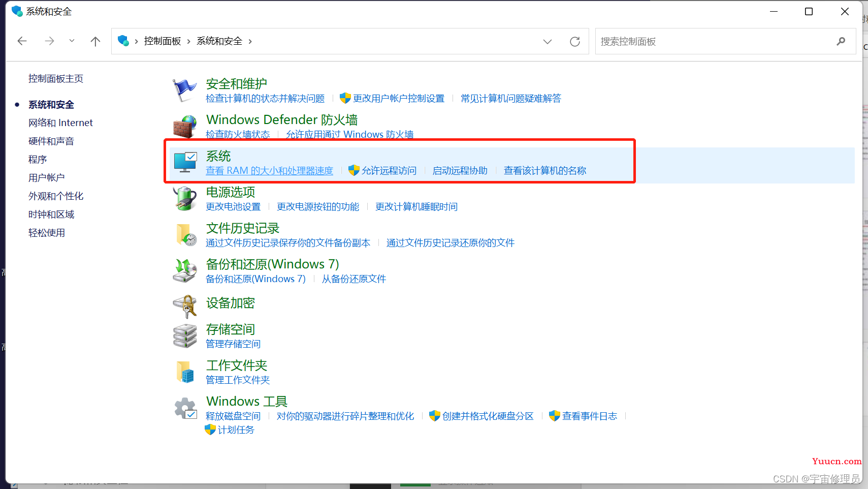Expand chevron after 控制面板 in breadcrumb

point(189,41)
